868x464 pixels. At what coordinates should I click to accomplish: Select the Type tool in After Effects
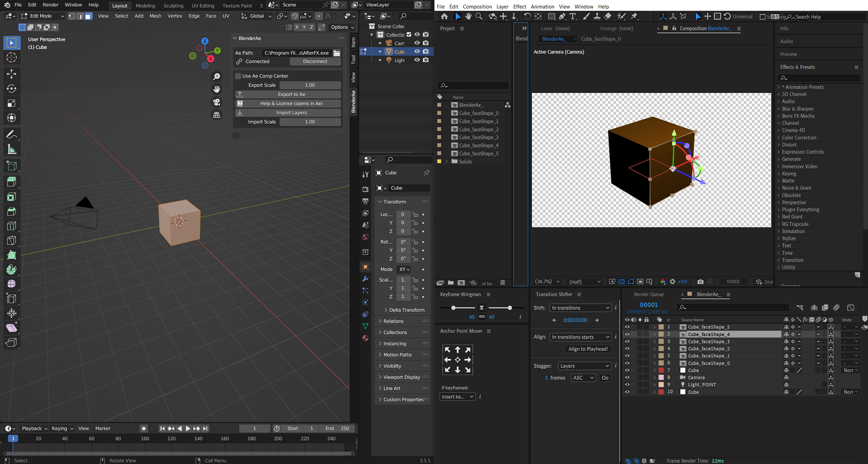click(x=573, y=16)
